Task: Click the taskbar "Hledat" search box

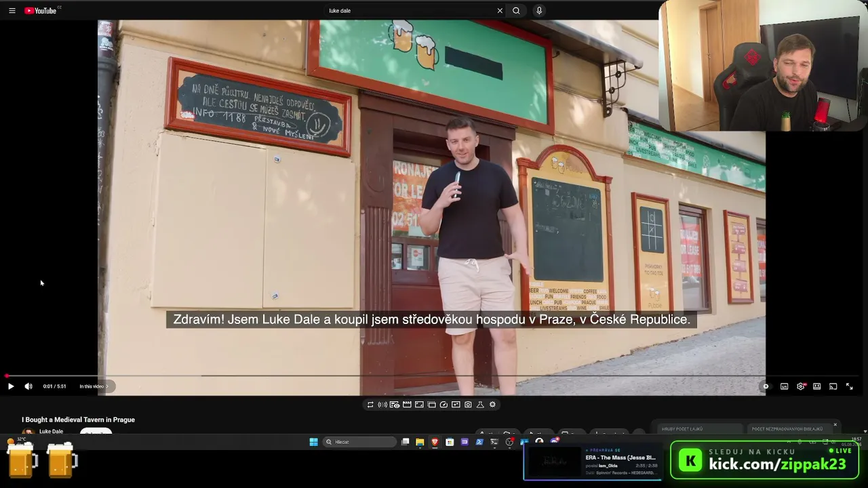Action: [359, 442]
